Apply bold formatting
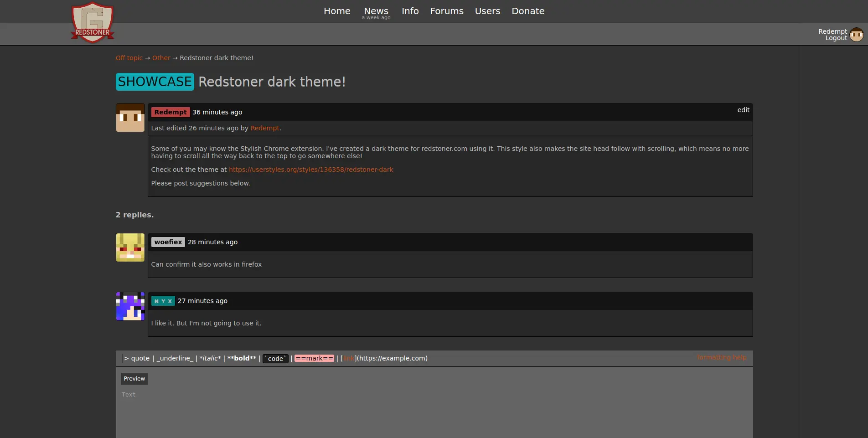The height and width of the screenshot is (438, 868). pos(242,358)
